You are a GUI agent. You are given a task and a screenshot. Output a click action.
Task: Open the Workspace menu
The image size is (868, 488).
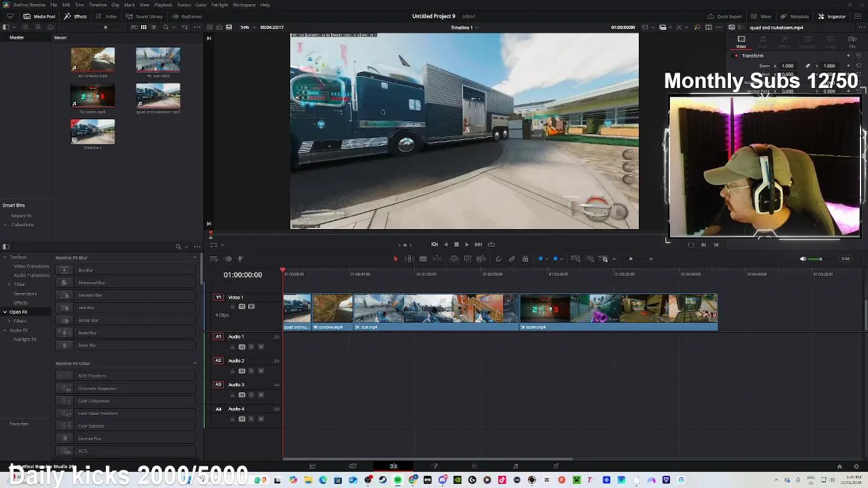pos(244,5)
